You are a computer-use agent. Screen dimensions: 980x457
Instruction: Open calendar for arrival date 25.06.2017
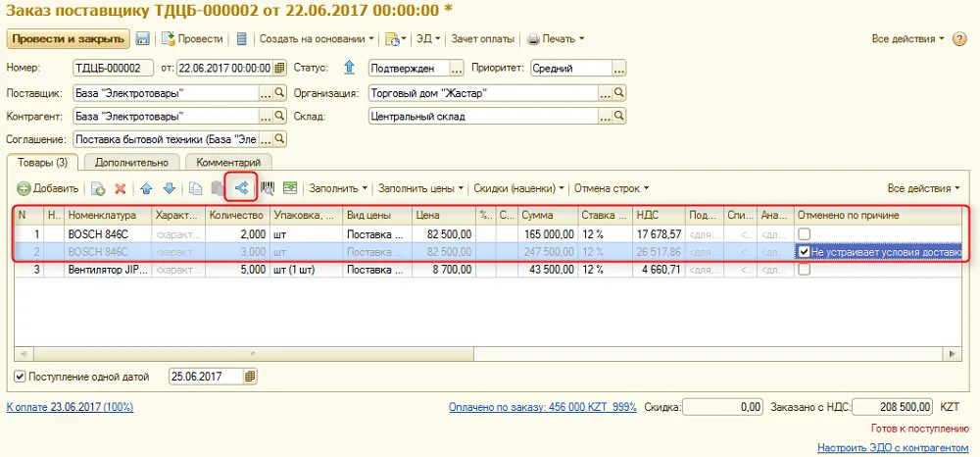point(250,377)
